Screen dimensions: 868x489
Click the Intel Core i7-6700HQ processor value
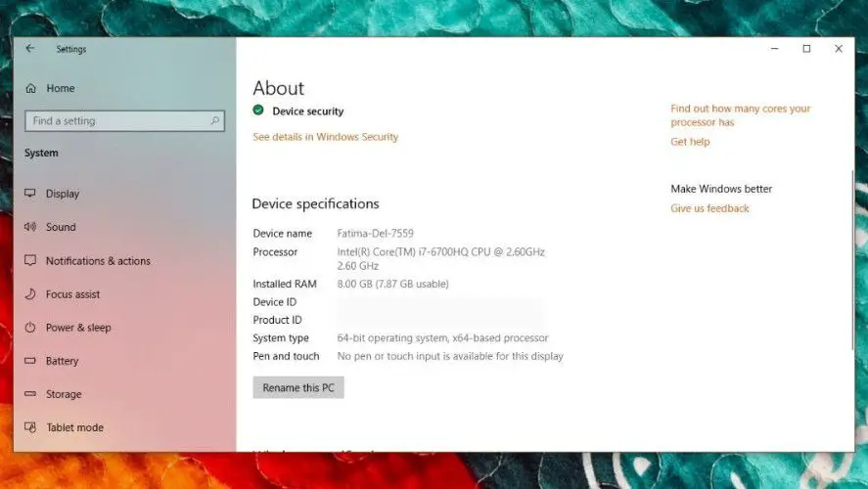coord(440,258)
